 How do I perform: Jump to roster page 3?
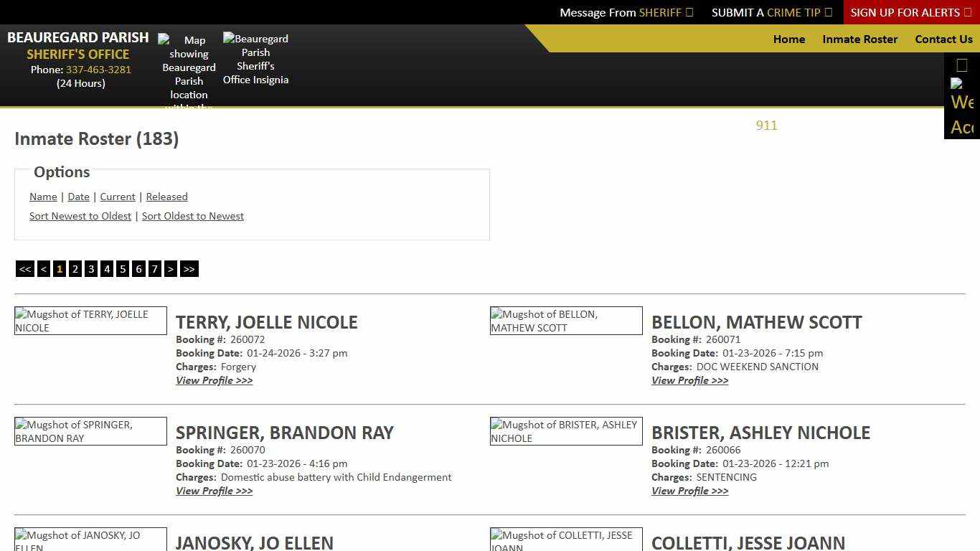91,268
